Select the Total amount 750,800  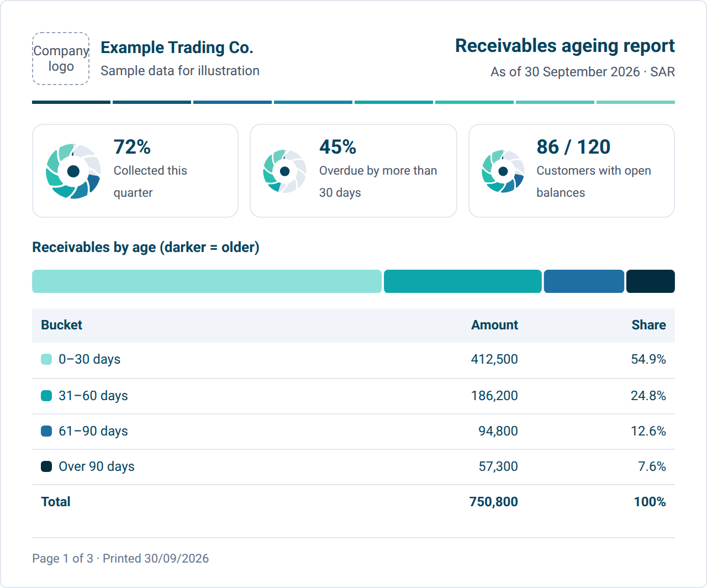494,502
